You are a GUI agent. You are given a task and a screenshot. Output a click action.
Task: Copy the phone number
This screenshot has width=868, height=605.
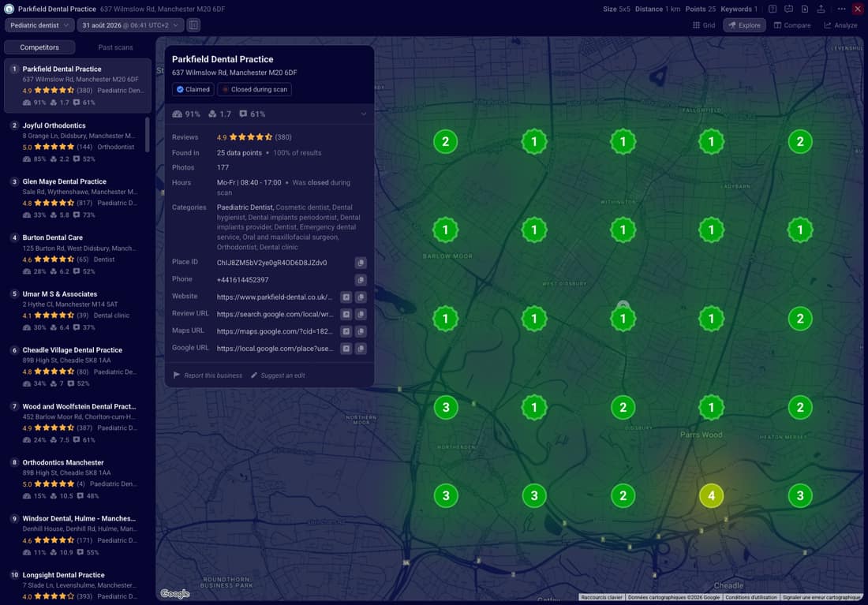(361, 279)
